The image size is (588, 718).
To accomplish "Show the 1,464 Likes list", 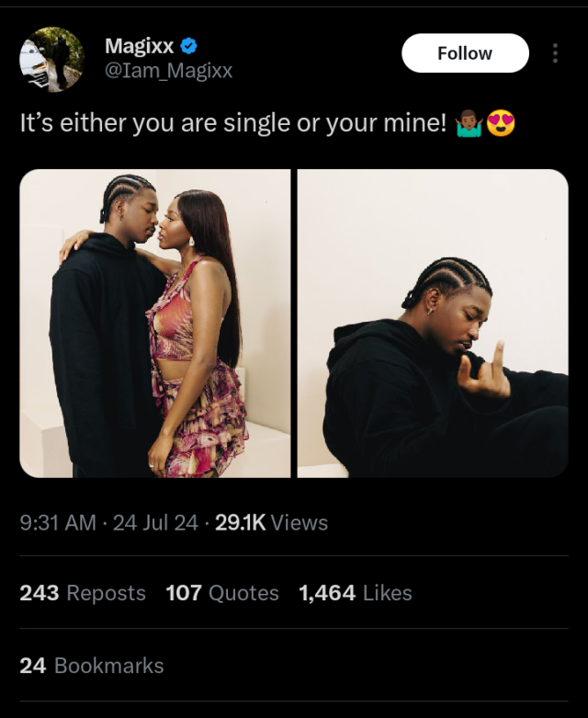I will pos(355,593).
